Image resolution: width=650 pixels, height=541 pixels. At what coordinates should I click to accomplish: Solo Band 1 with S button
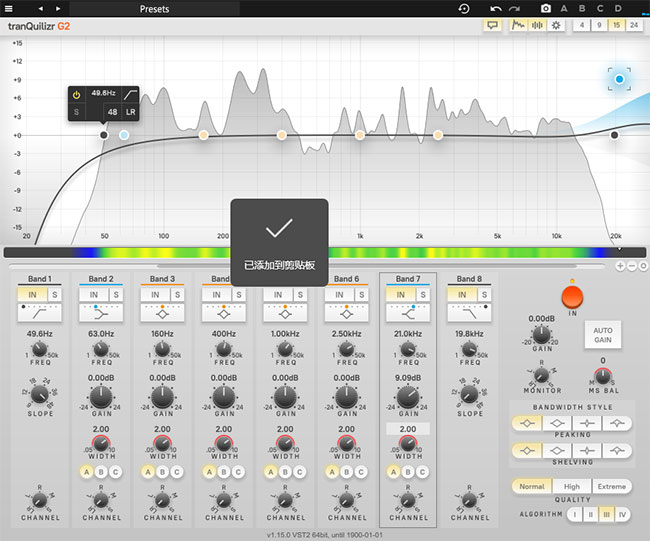pos(55,294)
